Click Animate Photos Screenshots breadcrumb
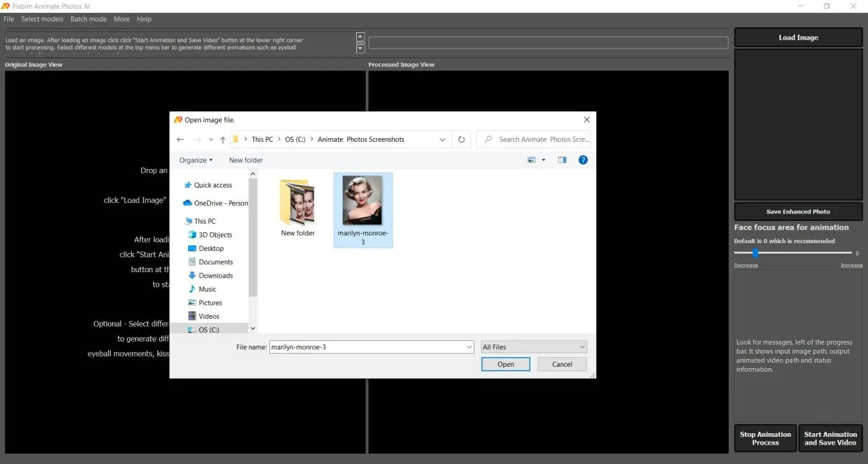Image resolution: width=868 pixels, height=464 pixels. pos(361,139)
